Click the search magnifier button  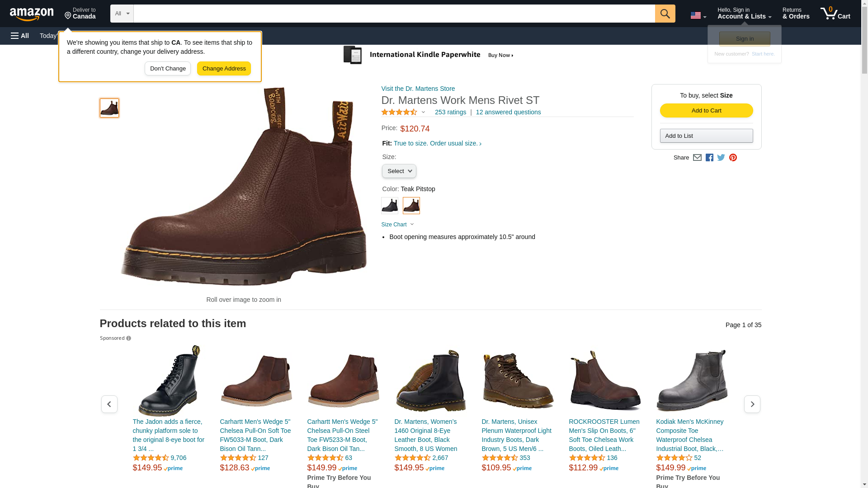[x=665, y=14]
